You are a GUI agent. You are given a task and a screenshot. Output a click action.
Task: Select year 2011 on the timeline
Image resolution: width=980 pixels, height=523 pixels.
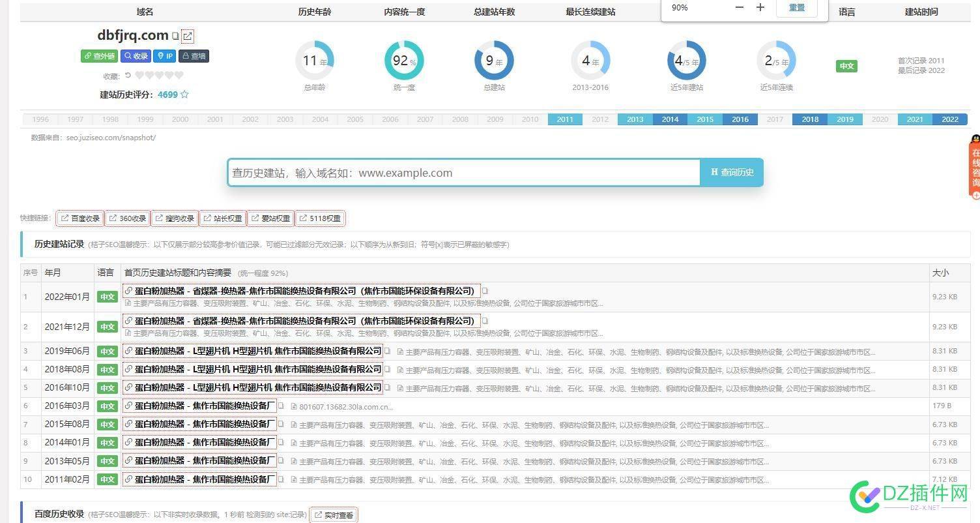565,119
